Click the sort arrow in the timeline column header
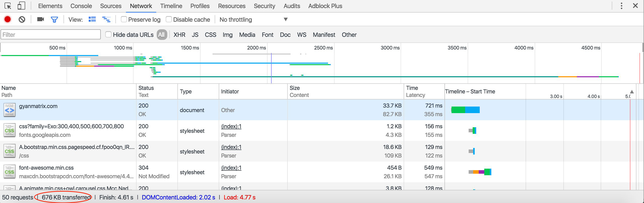This screenshot has width=644, height=203. (x=632, y=92)
